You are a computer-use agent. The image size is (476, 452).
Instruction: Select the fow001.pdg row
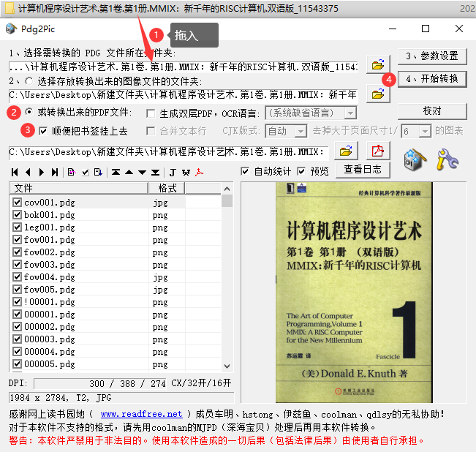point(116,239)
